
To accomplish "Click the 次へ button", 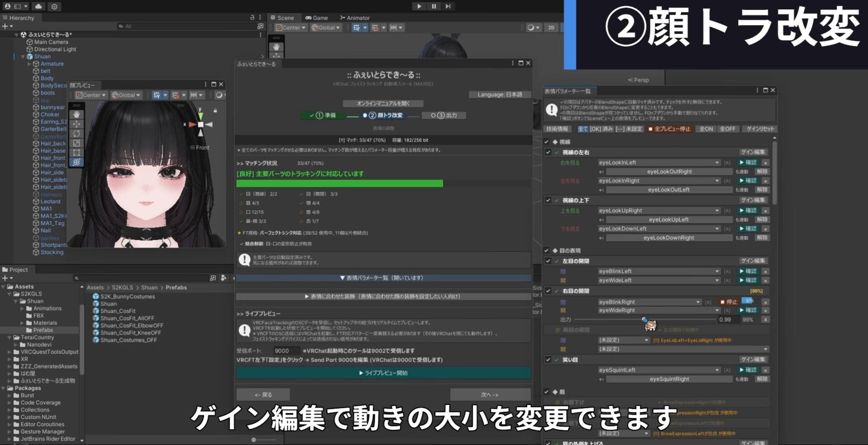I will 490,395.
